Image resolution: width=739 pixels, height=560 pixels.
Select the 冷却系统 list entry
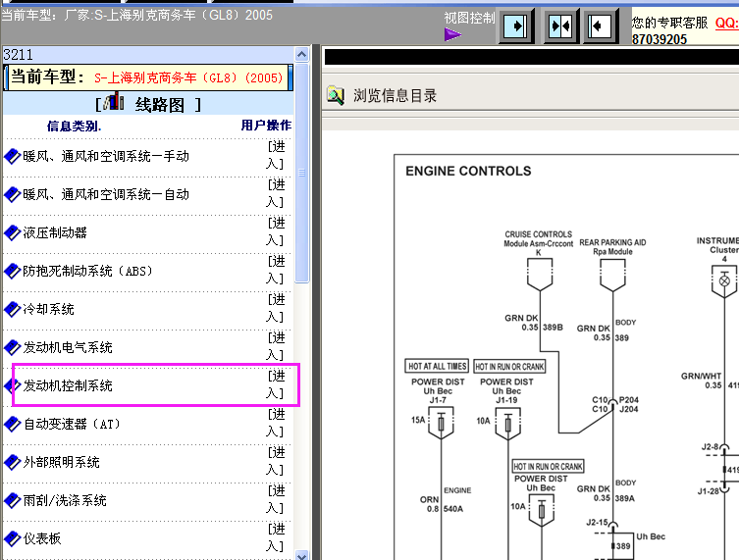point(48,309)
